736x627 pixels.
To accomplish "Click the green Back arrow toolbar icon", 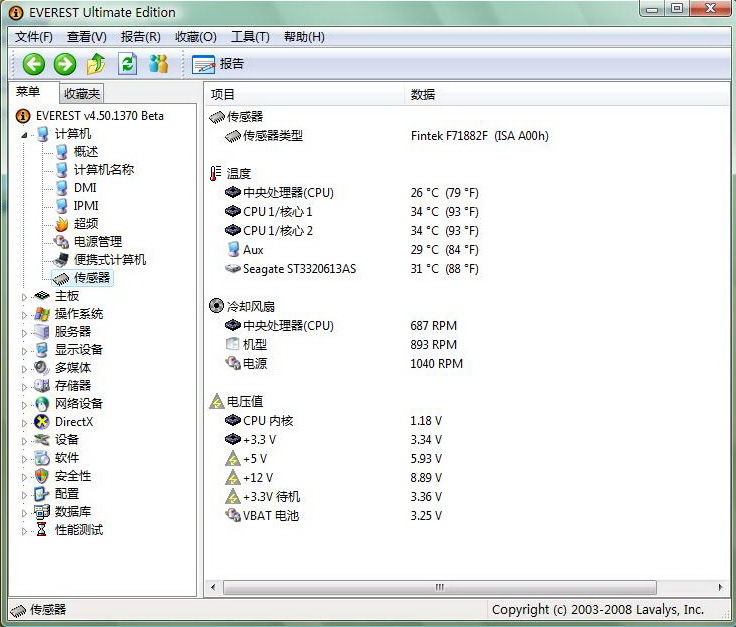I will point(34,64).
